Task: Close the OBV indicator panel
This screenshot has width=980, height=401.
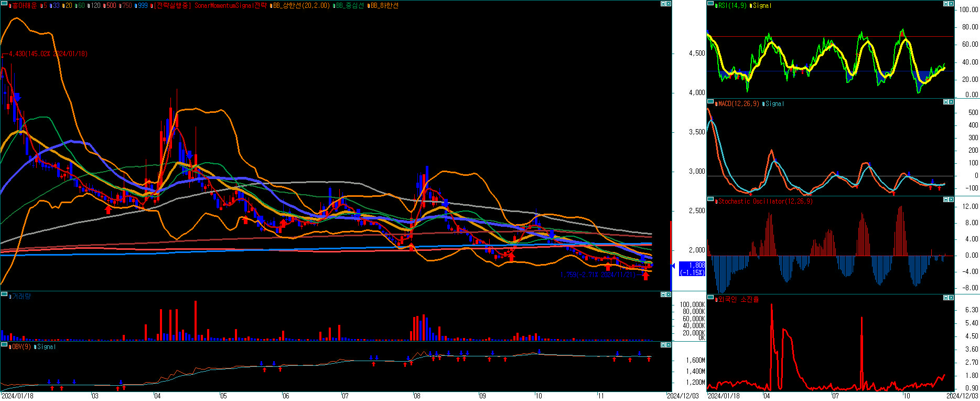Action: (x=669, y=345)
